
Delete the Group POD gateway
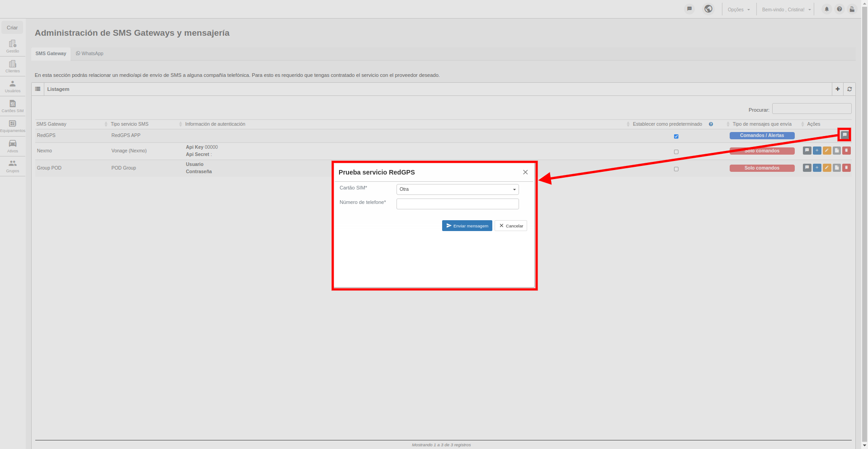[846, 168]
